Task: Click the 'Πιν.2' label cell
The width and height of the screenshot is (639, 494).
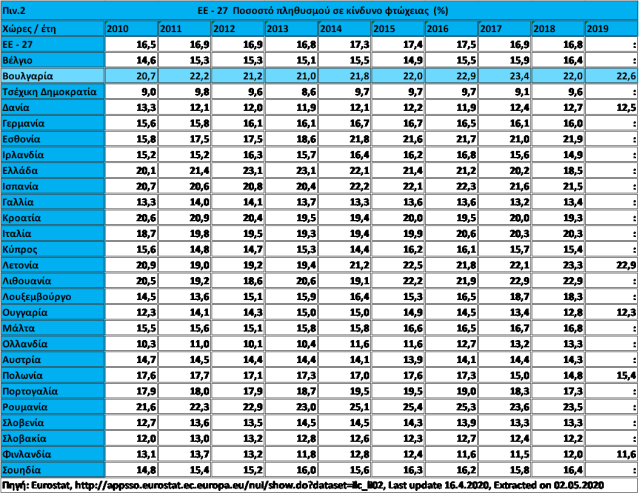Action: (52, 10)
